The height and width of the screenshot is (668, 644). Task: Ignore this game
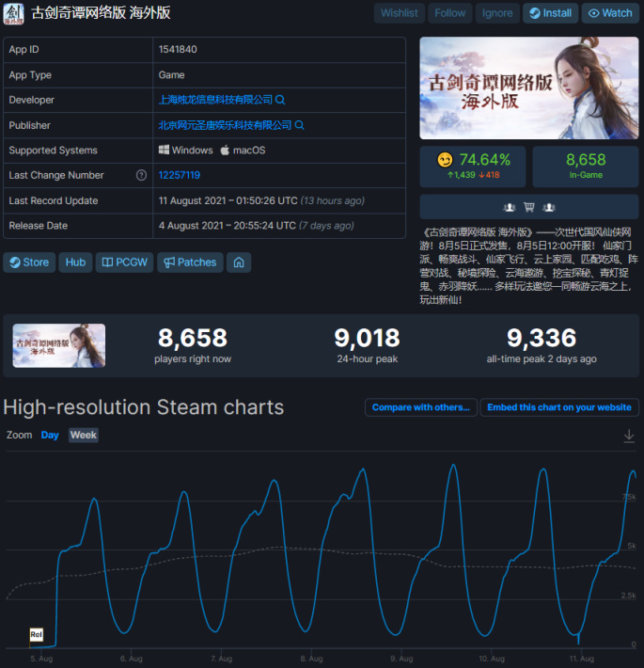click(x=497, y=13)
